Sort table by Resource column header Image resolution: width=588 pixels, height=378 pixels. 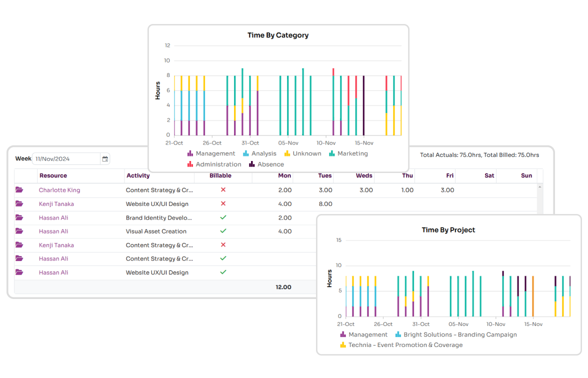tap(53, 175)
